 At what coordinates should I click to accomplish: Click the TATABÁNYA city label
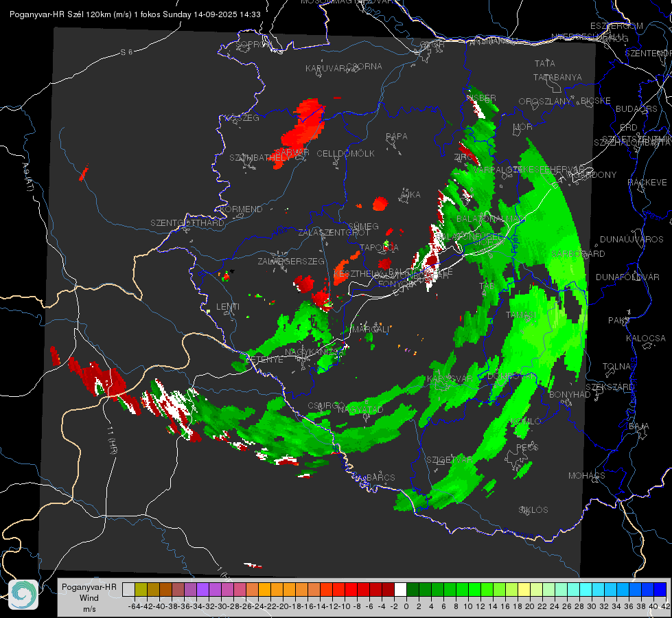point(557,78)
